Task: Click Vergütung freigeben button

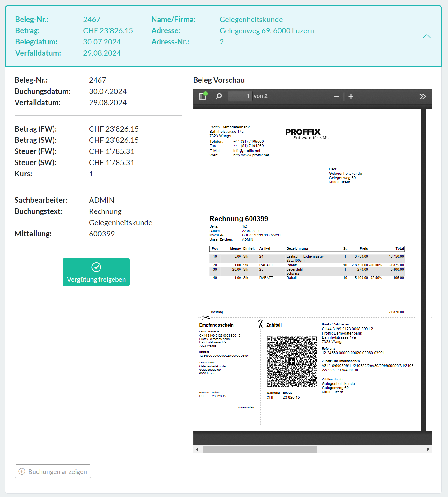Action: click(96, 272)
